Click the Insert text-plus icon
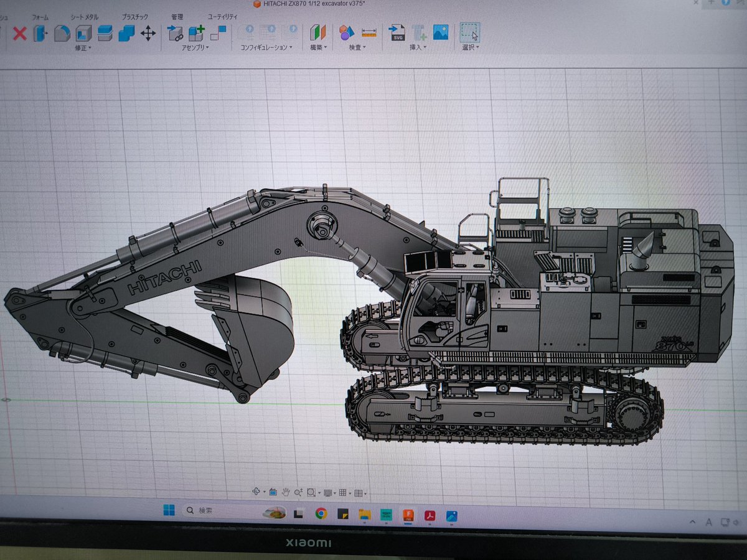Viewport: 747px width, 560px height. [x=419, y=32]
